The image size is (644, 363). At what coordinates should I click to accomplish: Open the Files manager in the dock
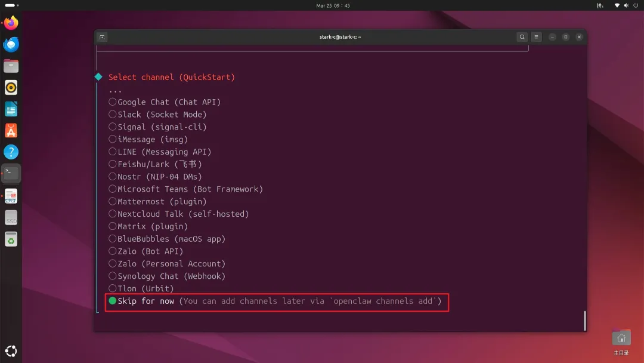coord(11,66)
